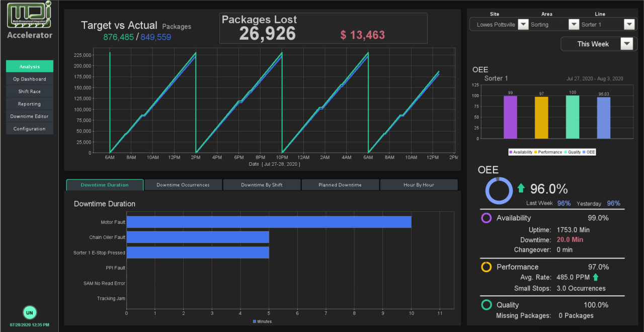Click the Availability legend color swatch
644x332 pixels.
tap(511, 152)
